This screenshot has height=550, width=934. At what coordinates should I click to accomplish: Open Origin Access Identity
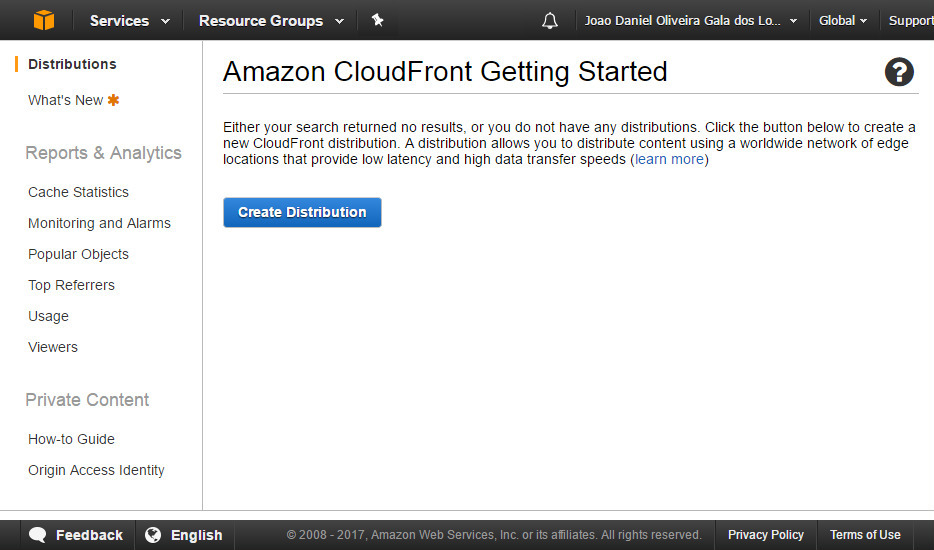(96, 470)
